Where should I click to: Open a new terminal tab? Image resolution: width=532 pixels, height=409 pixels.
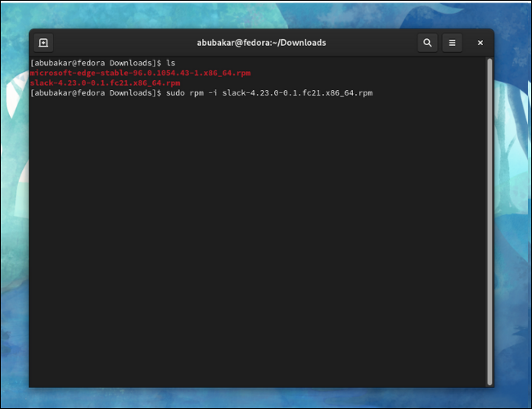click(43, 43)
